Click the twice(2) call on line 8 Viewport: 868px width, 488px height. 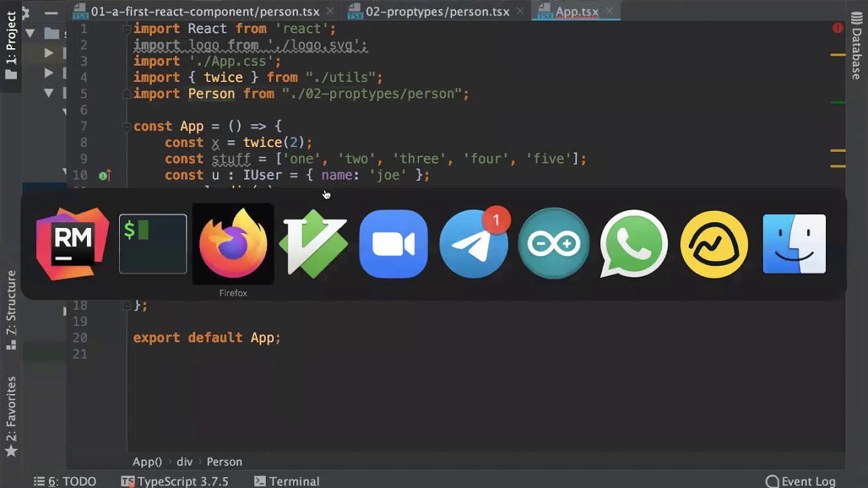pos(274,143)
